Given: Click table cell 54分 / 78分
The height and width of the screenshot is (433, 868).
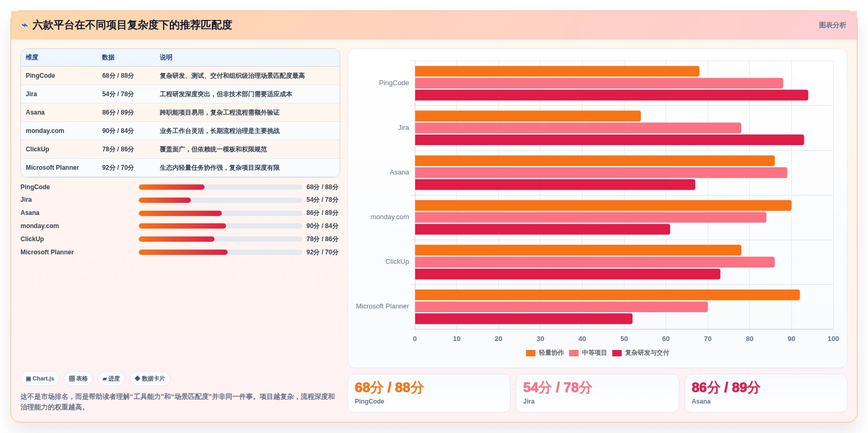Looking at the screenshot, I should pos(118,94).
